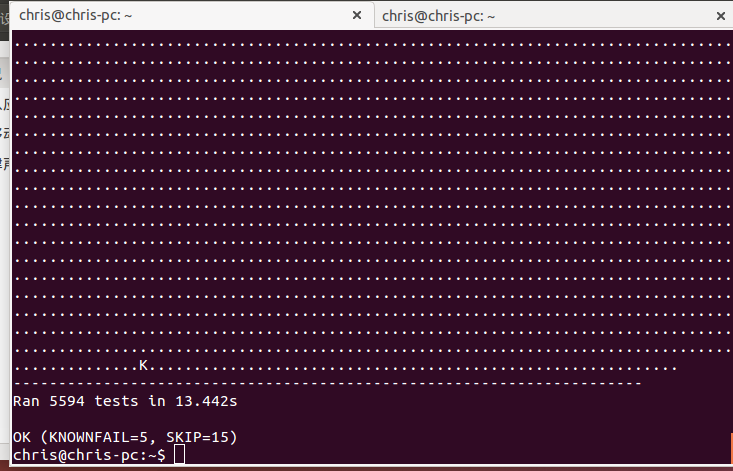This screenshot has width=733, height=471.
Task: Click the top row of test dots
Action: coord(370,44)
